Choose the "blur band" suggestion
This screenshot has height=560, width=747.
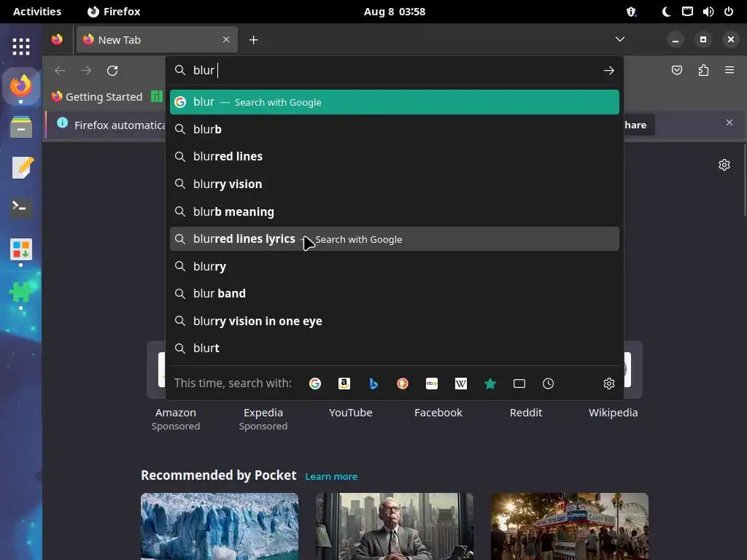click(395, 293)
